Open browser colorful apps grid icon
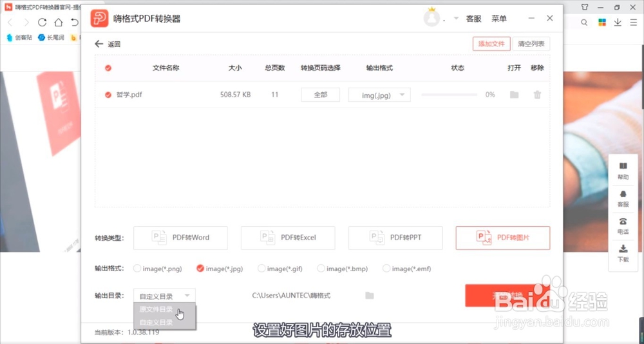 [x=602, y=23]
